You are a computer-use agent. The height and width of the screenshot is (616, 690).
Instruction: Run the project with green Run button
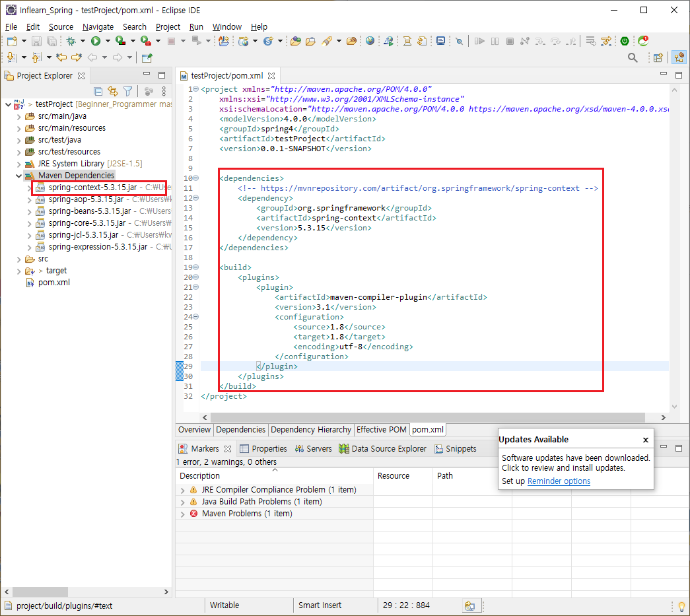[96, 42]
